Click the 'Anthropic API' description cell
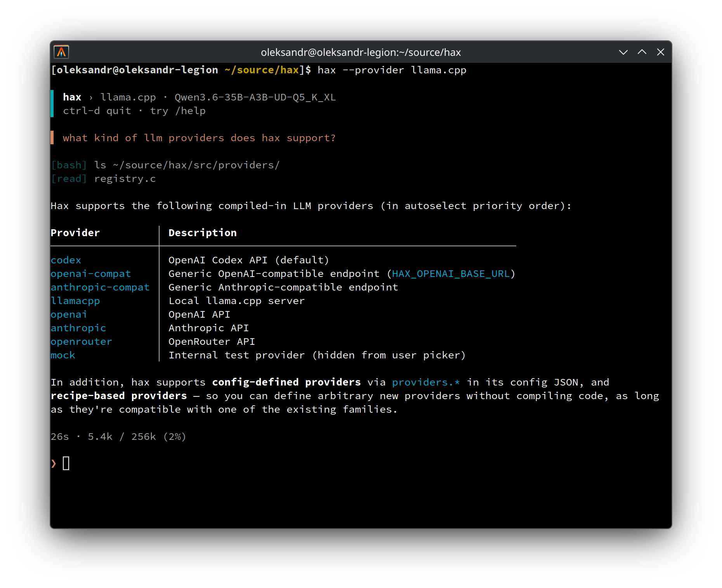The image size is (722, 588). click(209, 328)
